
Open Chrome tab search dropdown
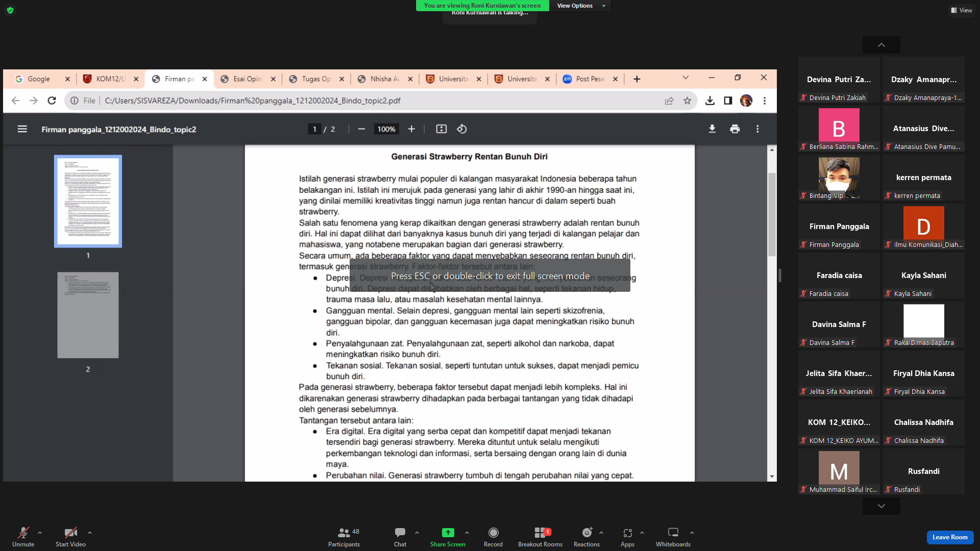685,78
